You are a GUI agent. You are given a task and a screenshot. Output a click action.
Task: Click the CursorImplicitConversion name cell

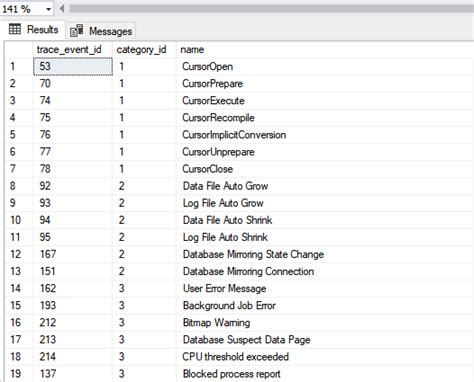[325, 135]
